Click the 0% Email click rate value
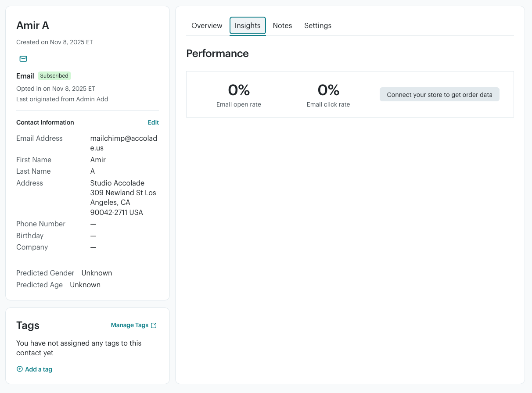The width and height of the screenshot is (532, 393). (x=328, y=90)
